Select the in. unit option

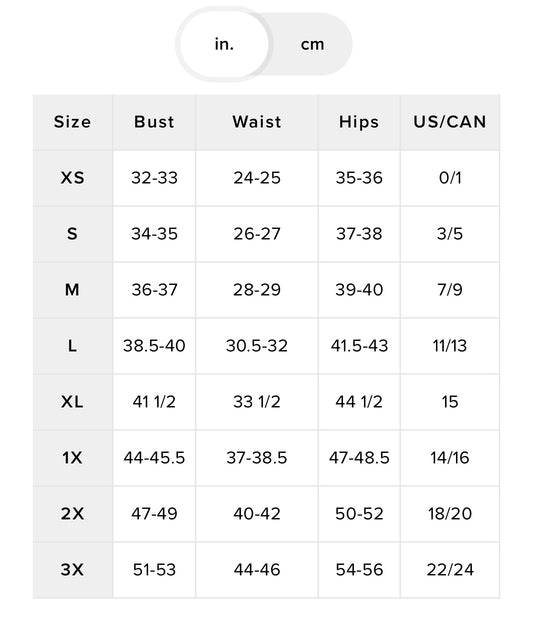coord(224,44)
